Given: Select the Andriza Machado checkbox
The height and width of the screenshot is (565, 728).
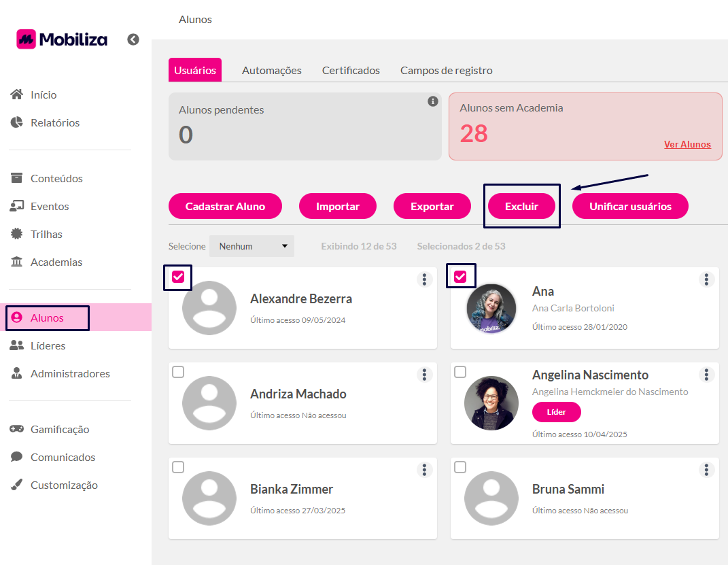Looking at the screenshot, I should pos(178,372).
